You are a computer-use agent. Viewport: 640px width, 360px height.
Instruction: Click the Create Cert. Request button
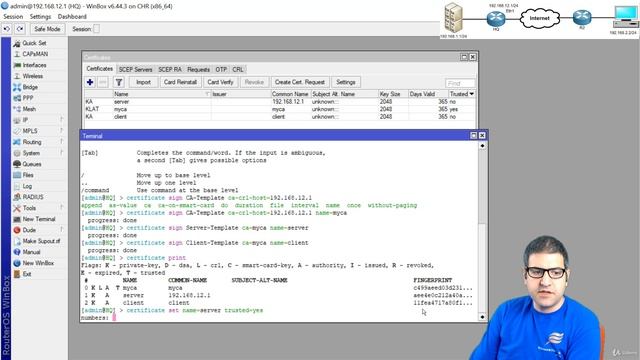point(300,82)
